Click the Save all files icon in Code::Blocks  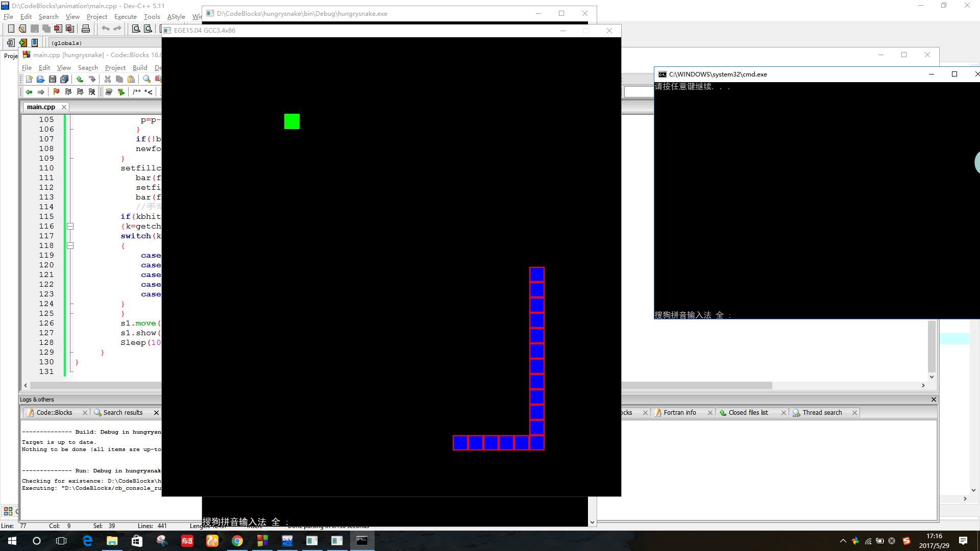pyautogui.click(x=64, y=79)
